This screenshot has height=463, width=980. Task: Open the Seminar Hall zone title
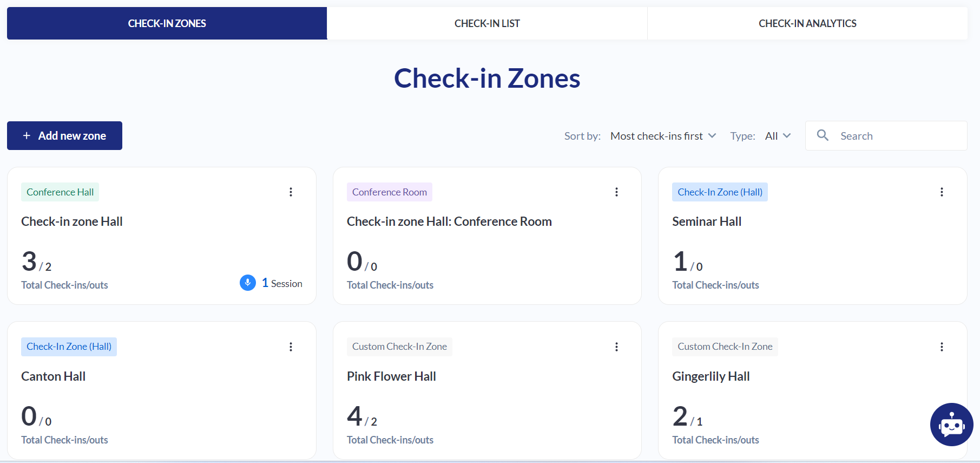tap(706, 221)
